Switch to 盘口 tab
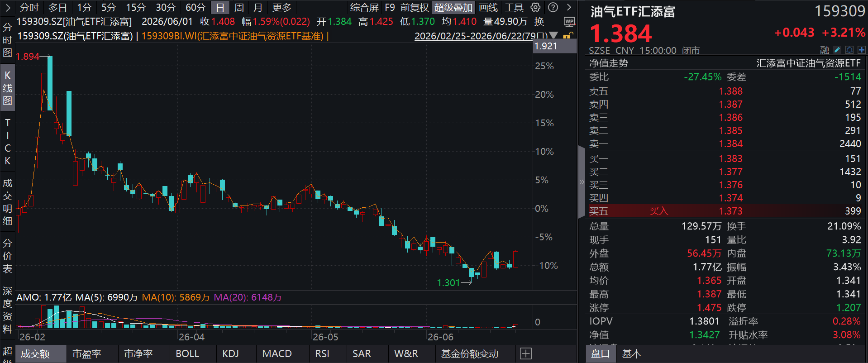Image resolution: width=868 pixels, height=363 pixels. pyautogui.click(x=601, y=353)
